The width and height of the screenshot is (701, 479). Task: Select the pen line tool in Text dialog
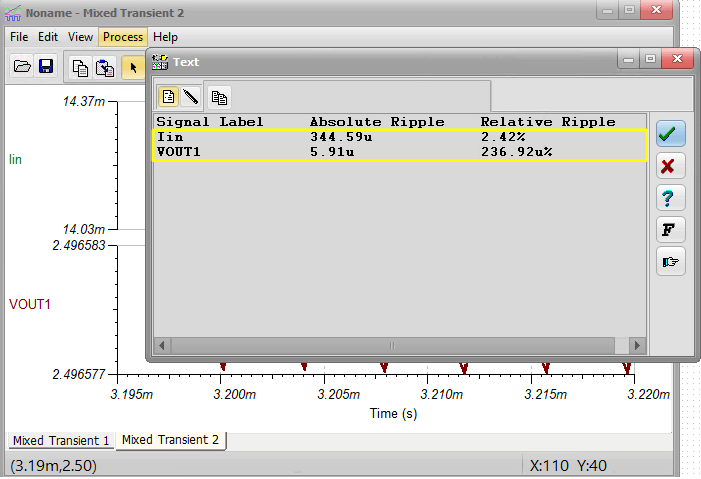(190, 97)
